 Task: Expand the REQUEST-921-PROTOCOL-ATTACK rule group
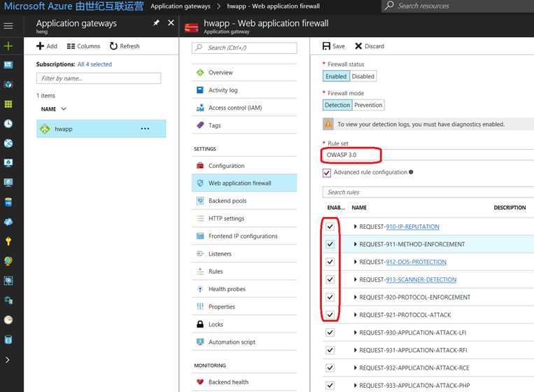click(x=356, y=315)
